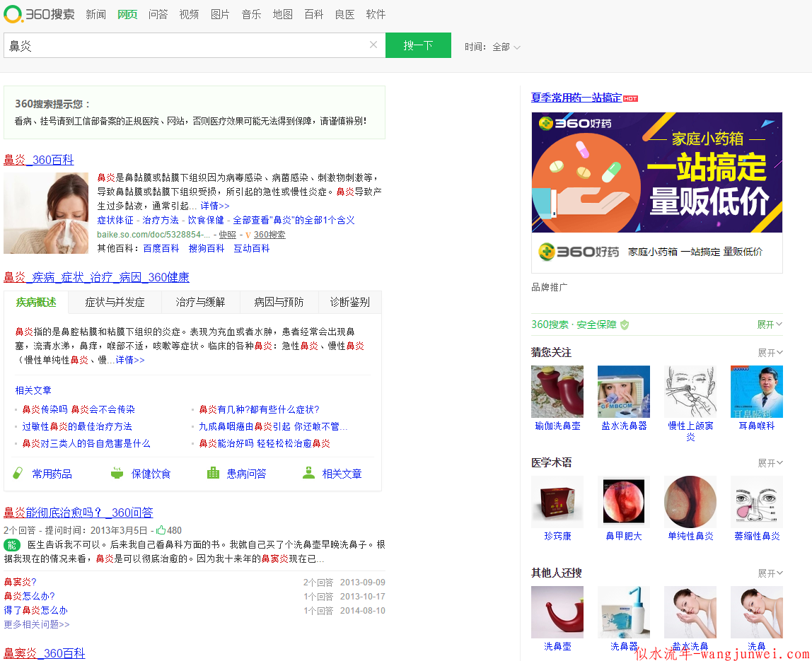Open the 软件 search category
Image resolution: width=812 pixels, height=661 pixels.
(x=376, y=15)
